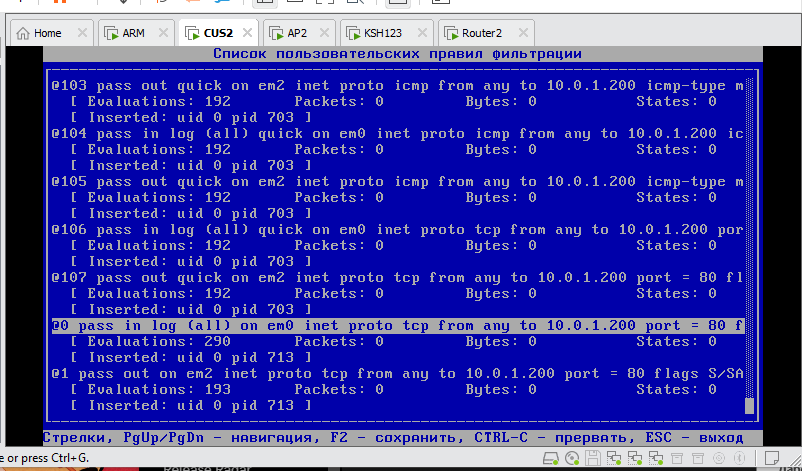Click "States: 0" under rule @106

pos(676,246)
